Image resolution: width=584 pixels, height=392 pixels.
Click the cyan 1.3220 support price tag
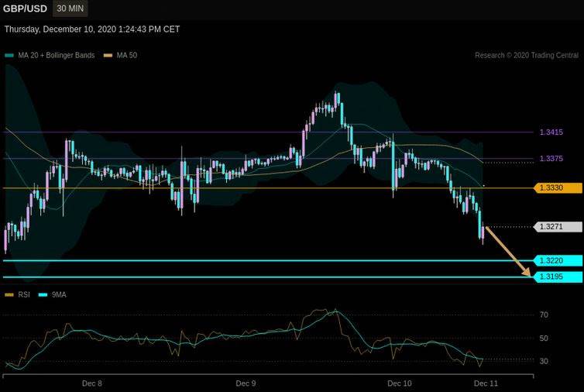[x=558, y=260]
